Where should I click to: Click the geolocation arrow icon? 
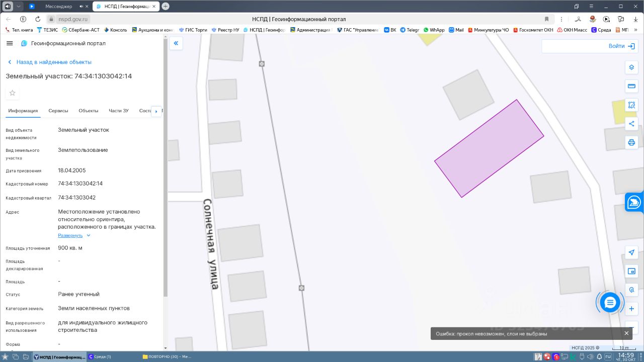coord(631,252)
